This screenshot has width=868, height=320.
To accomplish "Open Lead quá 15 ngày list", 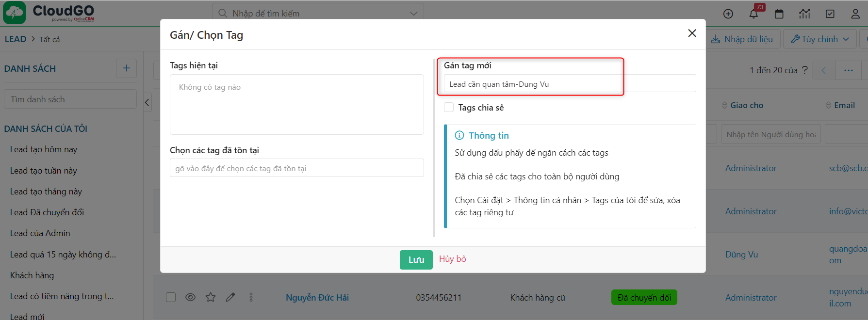I will pyautogui.click(x=63, y=255).
